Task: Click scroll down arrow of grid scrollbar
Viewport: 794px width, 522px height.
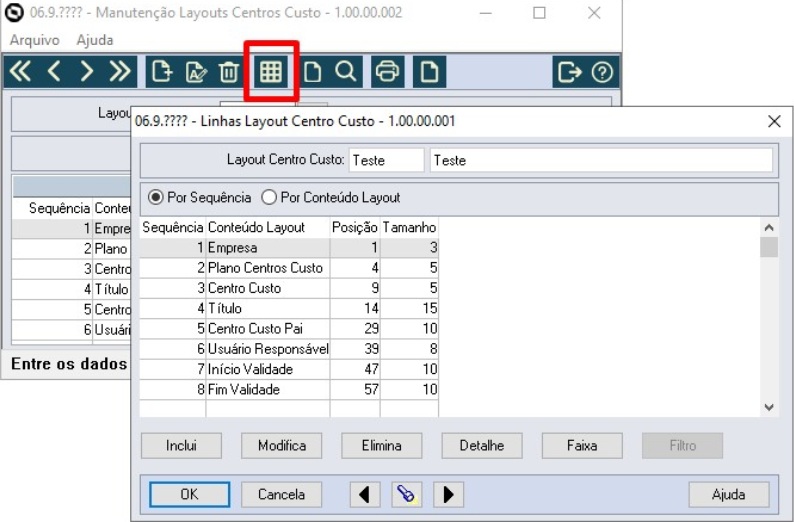Action: [769, 408]
